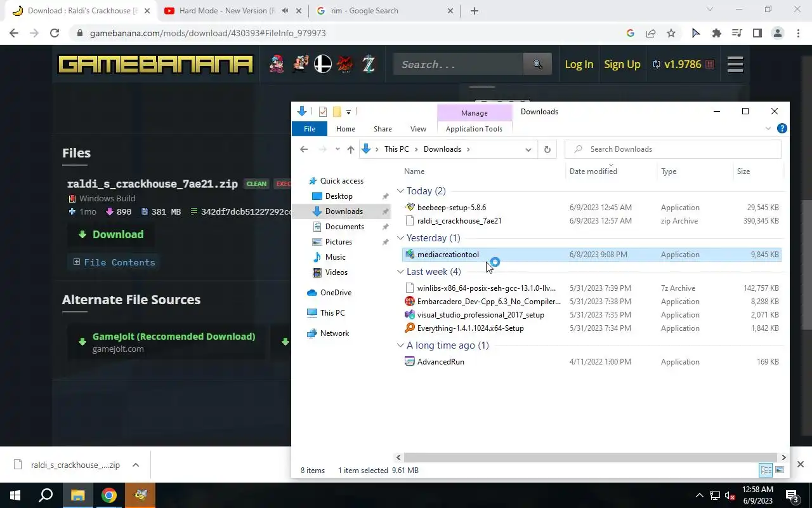The image size is (812, 508).
Task: Click the Search Downloads field
Action: tap(673, 149)
